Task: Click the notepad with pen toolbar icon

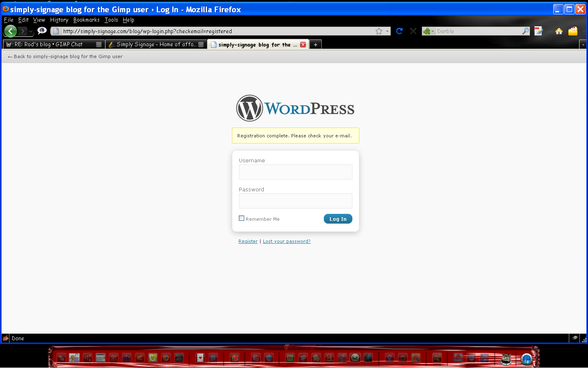Action: click(x=539, y=31)
